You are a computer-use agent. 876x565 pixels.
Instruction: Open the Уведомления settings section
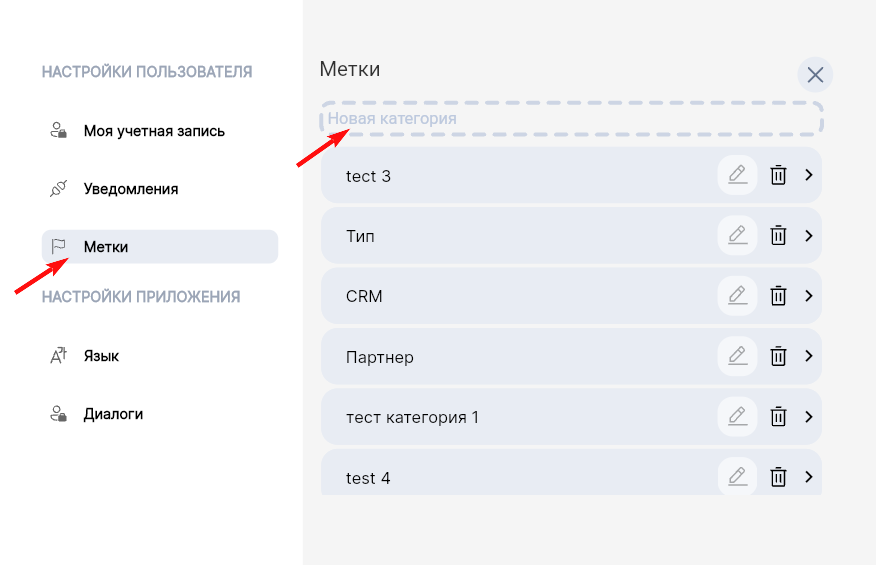[x=131, y=189]
